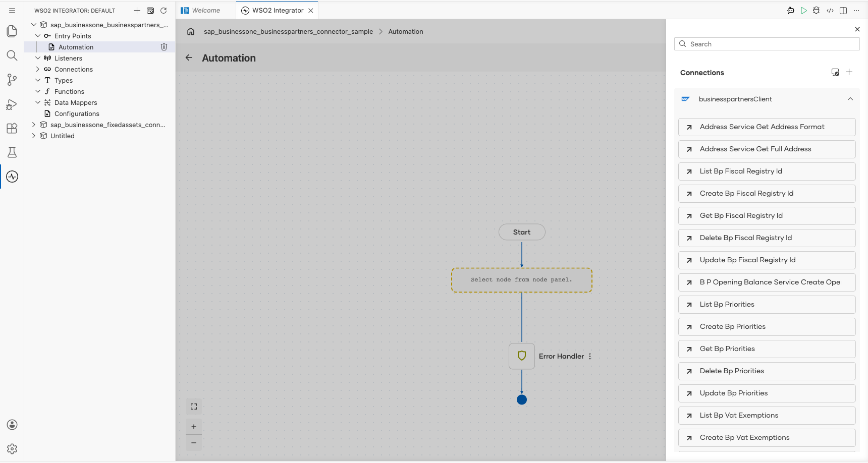
Task: Add a new connection with plus icon
Action: click(x=849, y=72)
